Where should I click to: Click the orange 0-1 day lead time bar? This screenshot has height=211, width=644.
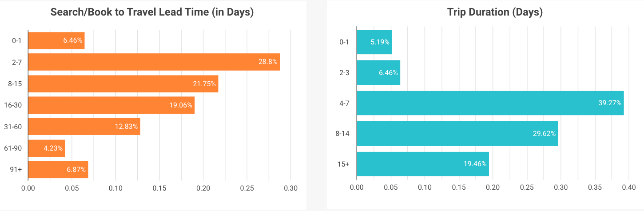point(56,40)
